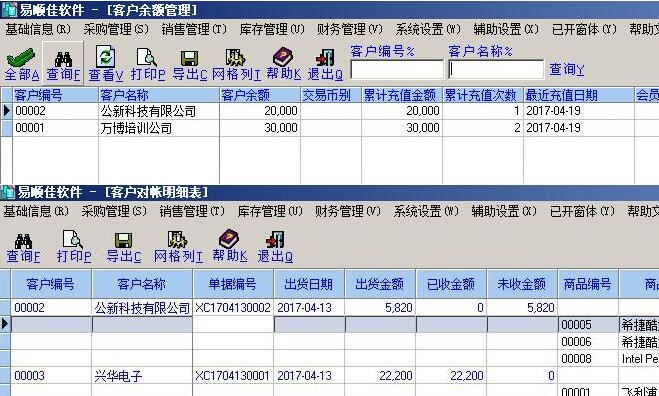Click 帮助K book icon in 客户余额管理 window
Image resolution: width=659 pixels, height=396 pixels.
(283, 57)
